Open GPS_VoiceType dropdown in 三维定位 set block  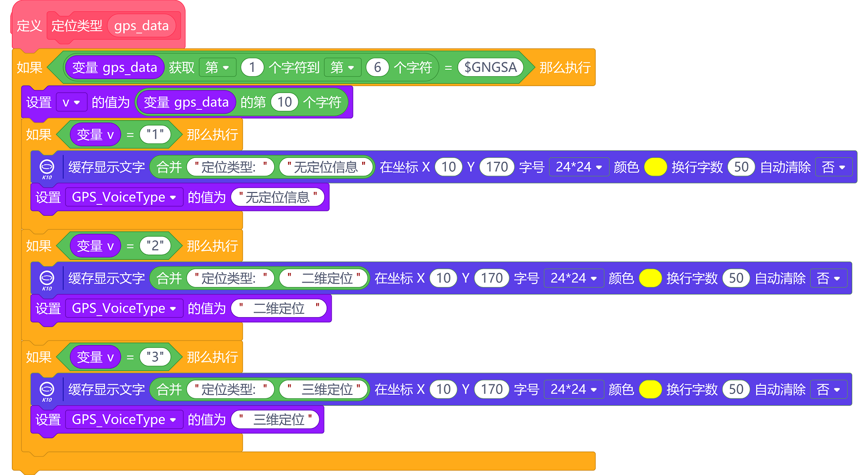point(124,420)
